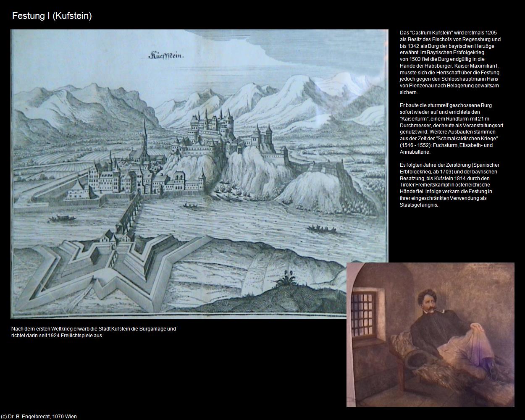The height and width of the screenshot is (420, 525).
Task: Click the paragraph starting 'Es folgten Jahre der Zerstörung'
Action: (449, 185)
